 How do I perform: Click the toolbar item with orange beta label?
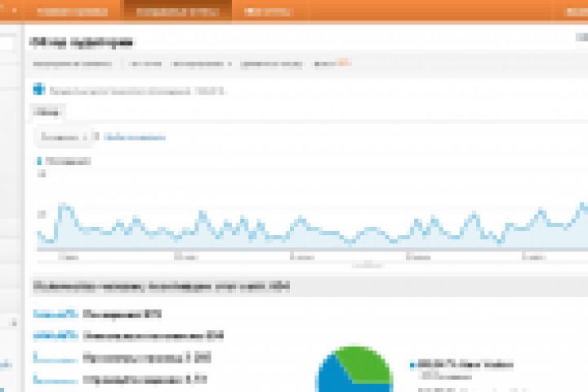tap(333, 64)
